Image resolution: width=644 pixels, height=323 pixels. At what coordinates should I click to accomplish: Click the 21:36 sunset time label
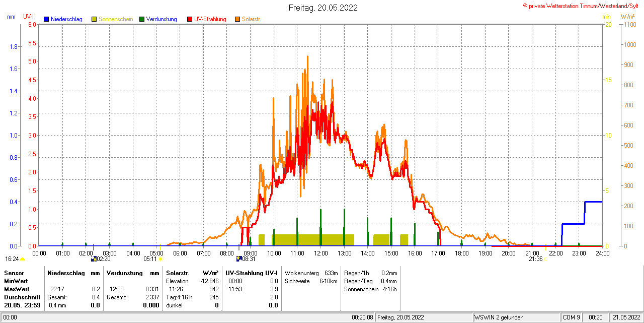535,259
